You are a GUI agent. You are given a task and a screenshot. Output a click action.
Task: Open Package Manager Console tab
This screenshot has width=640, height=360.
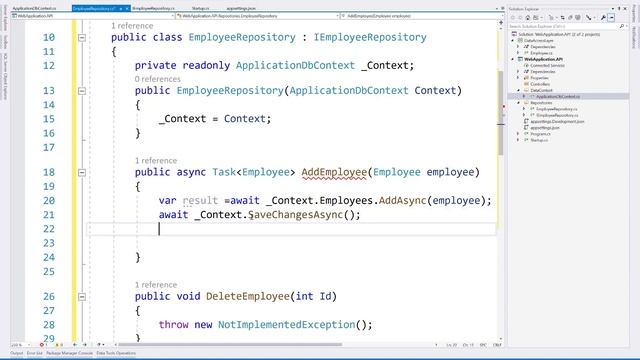pyautogui.click(x=69, y=353)
